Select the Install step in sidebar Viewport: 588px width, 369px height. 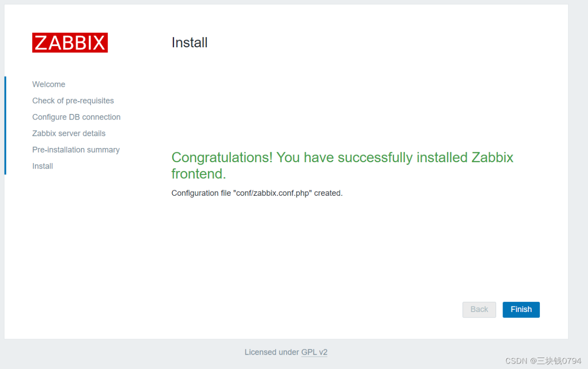[43, 166]
